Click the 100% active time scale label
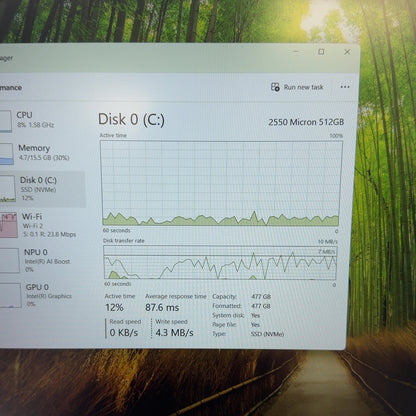The width and height of the screenshot is (416, 416). click(x=336, y=136)
